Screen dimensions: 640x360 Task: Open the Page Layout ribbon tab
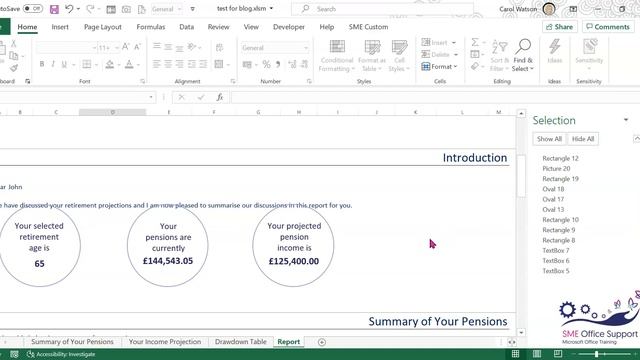(x=102, y=27)
